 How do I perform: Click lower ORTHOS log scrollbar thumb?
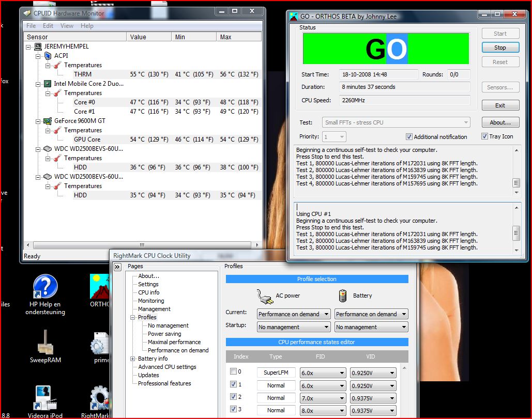516,233
